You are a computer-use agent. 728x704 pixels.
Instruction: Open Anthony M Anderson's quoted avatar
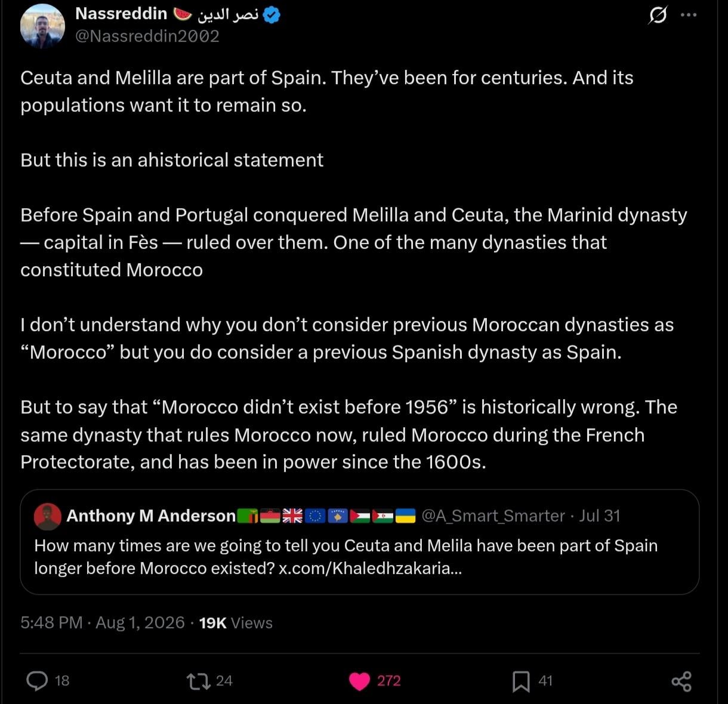pos(48,516)
